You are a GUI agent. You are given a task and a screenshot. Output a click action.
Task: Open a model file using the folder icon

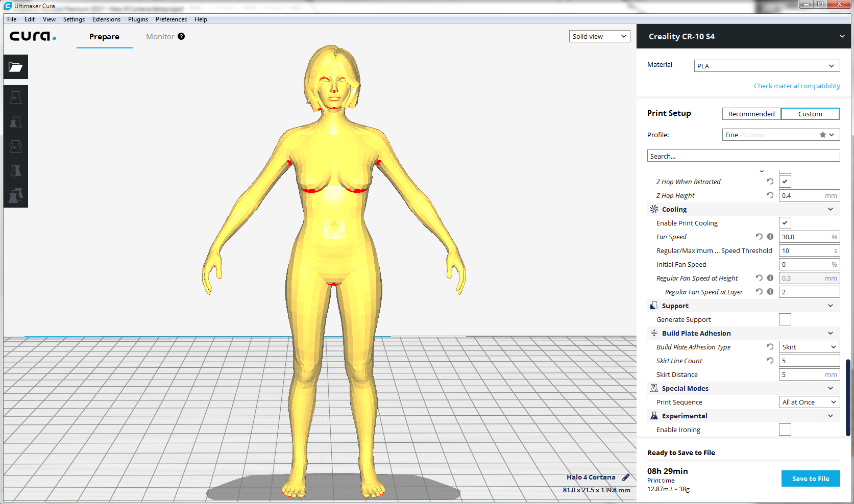[15, 67]
